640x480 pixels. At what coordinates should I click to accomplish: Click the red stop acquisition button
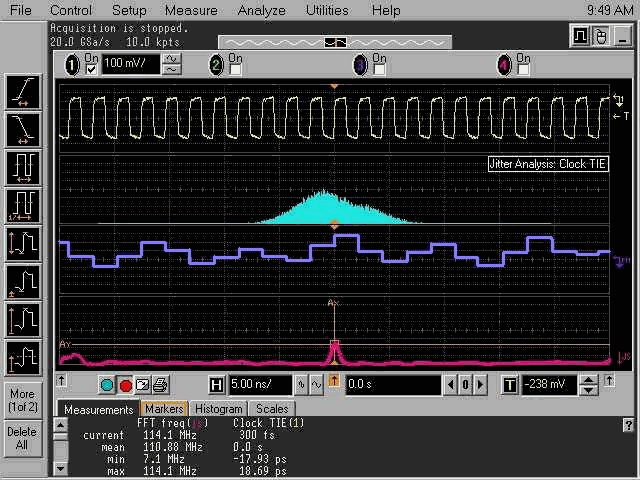pos(126,385)
